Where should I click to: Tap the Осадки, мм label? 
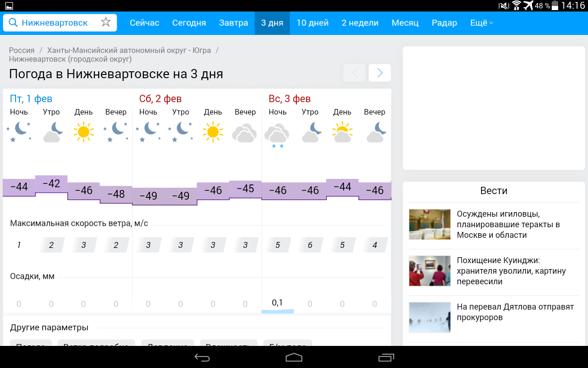click(32, 276)
